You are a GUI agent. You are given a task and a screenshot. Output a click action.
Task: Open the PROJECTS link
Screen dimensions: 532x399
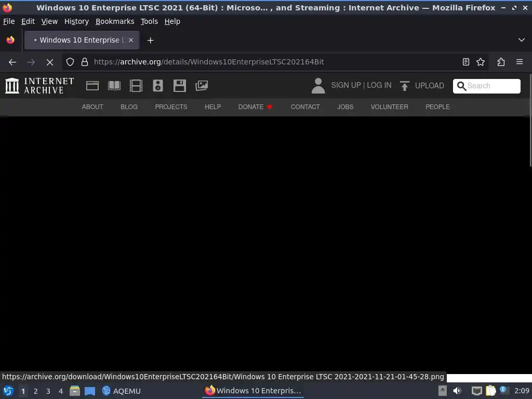[x=171, y=107]
